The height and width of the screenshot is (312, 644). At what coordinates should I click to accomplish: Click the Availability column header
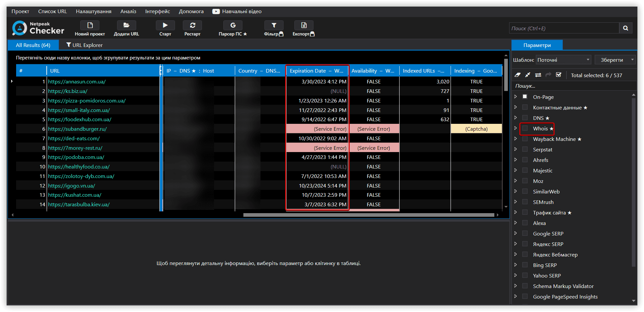point(374,71)
